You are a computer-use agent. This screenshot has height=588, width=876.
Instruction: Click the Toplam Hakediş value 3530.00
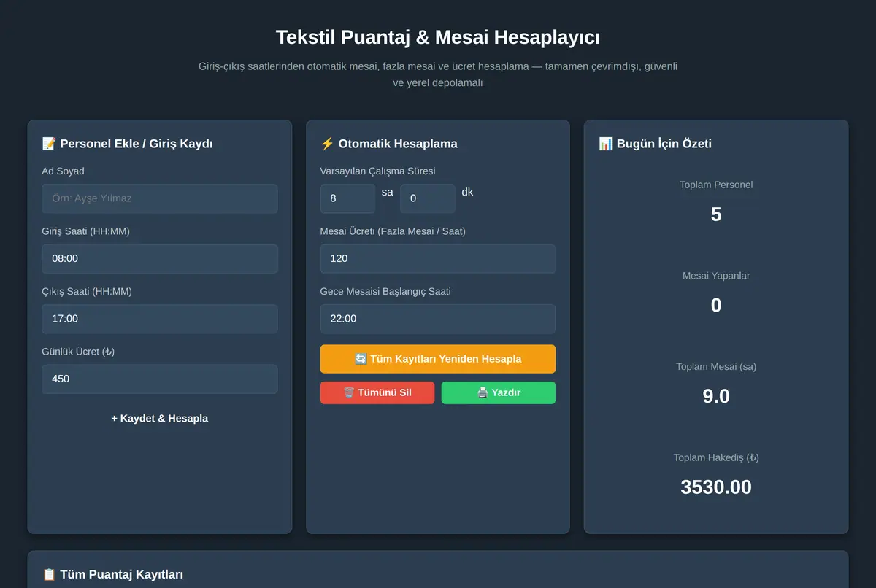pos(716,487)
